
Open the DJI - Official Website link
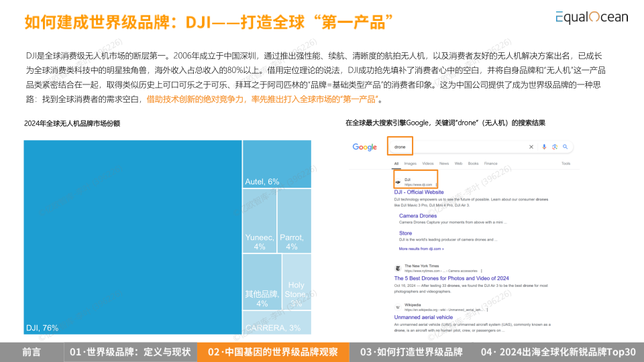click(419, 192)
